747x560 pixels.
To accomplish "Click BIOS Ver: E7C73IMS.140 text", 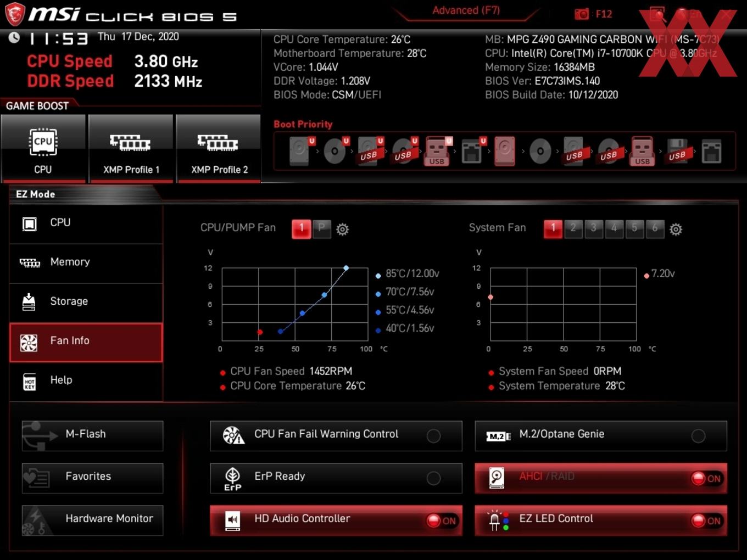I will pos(542,81).
